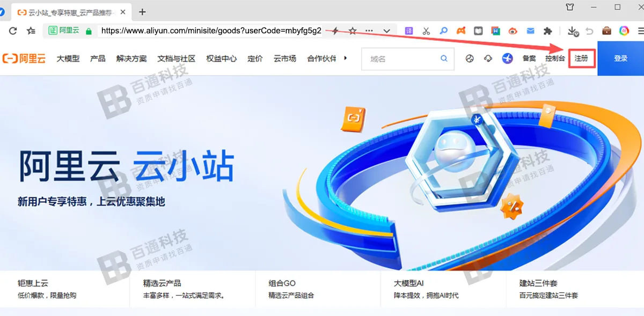Open the 产品 nav menu
The image size is (644, 316).
click(x=98, y=58)
